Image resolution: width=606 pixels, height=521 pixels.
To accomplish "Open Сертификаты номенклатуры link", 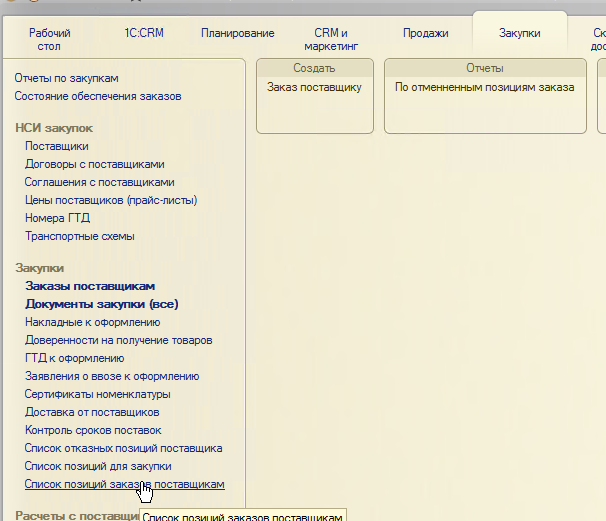I will pos(97,394).
